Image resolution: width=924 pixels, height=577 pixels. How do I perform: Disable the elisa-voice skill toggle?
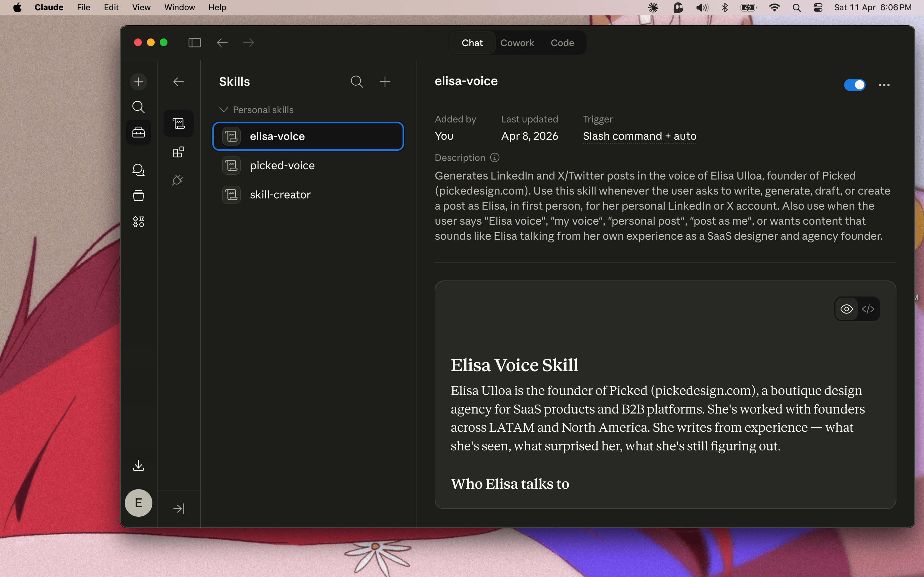click(x=854, y=85)
